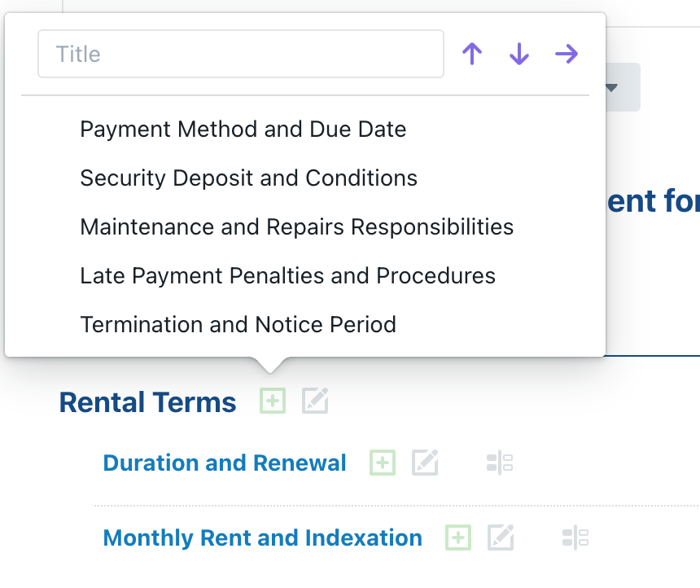Click edit pencil icon beside Rental Terms
Viewport: 700px width, 588px height.
pos(315,401)
